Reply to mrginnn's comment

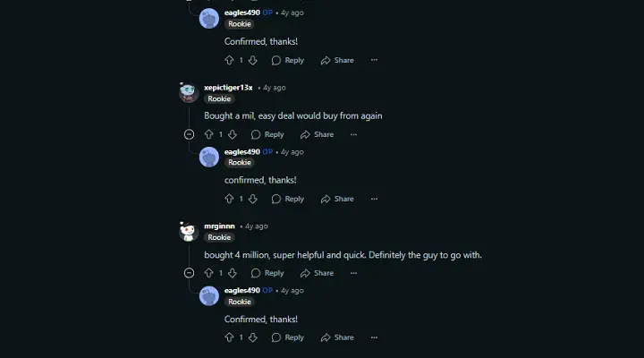267,273
